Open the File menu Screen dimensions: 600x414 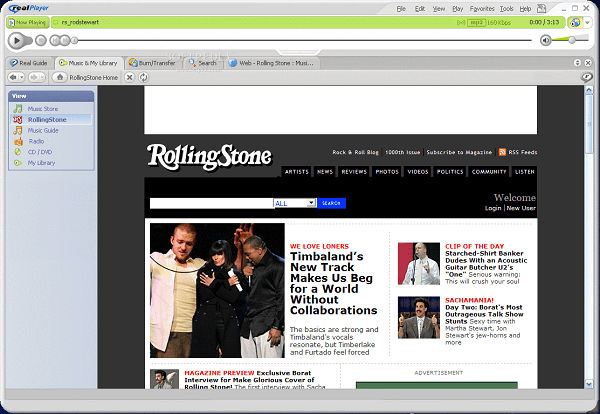pos(401,8)
